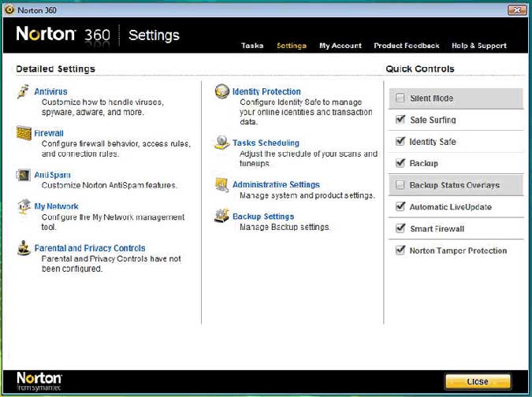532x397 pixels.
Task: Open the Tasks Scheduling link
Action: pyautogui.click(x=266, y=143)
